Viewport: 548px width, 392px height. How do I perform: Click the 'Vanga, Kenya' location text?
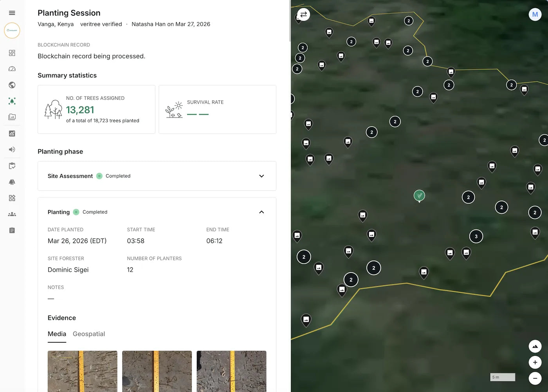click(x=56, y=24)
